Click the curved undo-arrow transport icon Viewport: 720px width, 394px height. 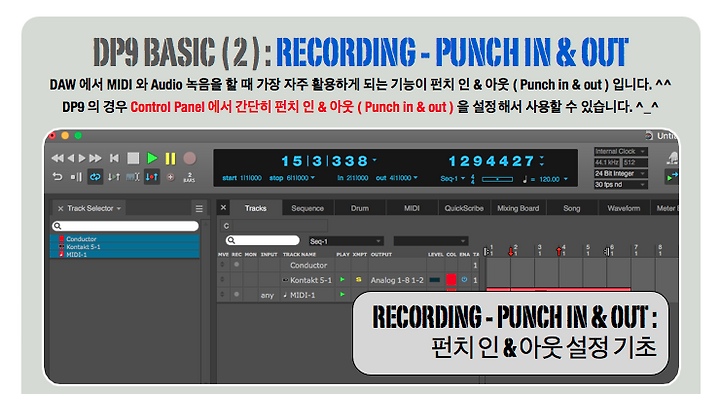tap(57, 177)
